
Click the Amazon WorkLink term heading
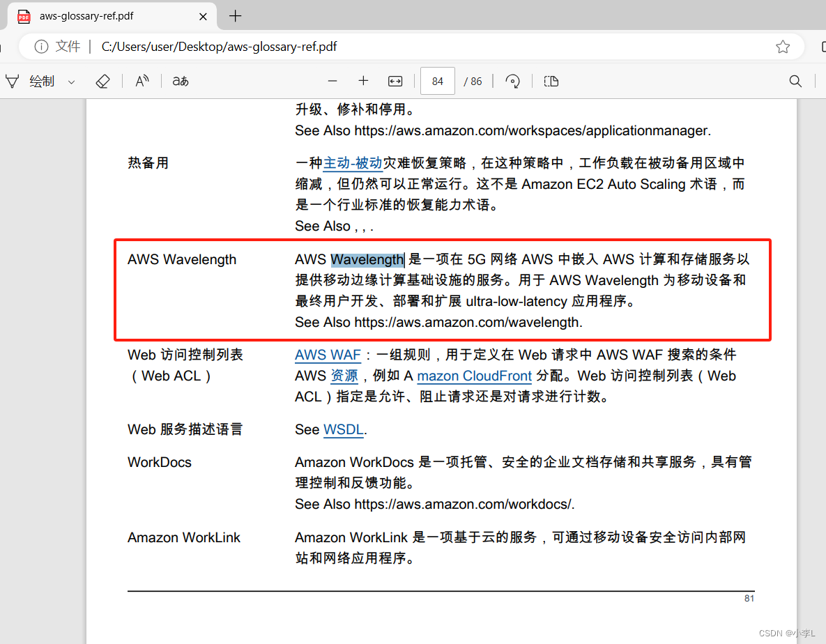tap(184, 537)
